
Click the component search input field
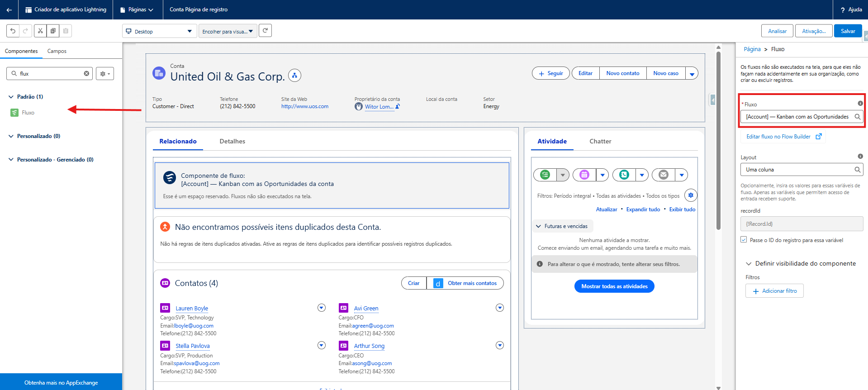click(50, 73)
